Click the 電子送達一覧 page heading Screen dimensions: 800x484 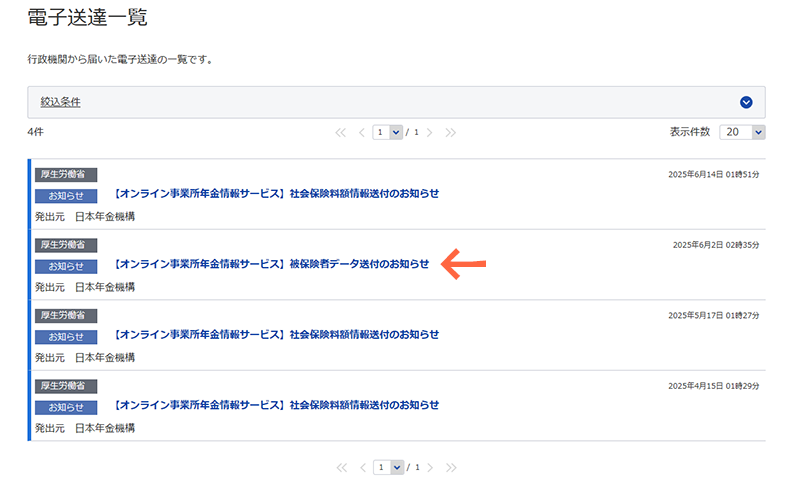[87, 17]
